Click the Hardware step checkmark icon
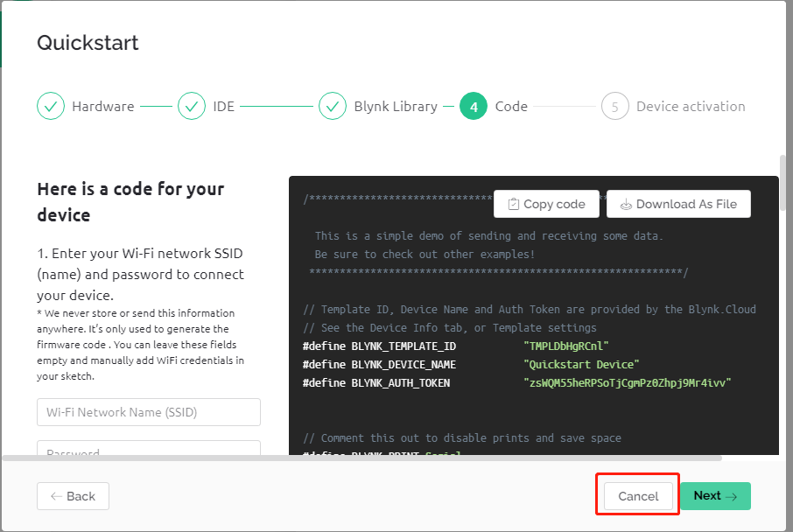The image size is (793, 532). point(51,106)
